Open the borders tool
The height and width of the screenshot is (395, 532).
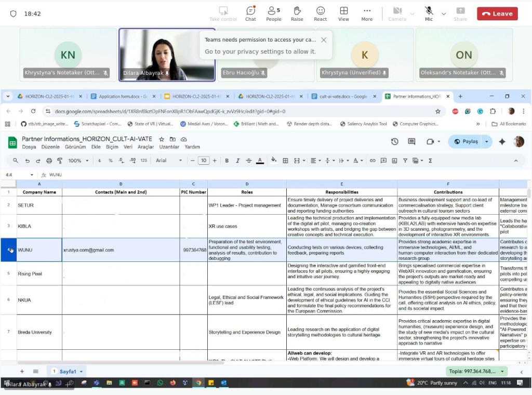click(x=285, y=161)
